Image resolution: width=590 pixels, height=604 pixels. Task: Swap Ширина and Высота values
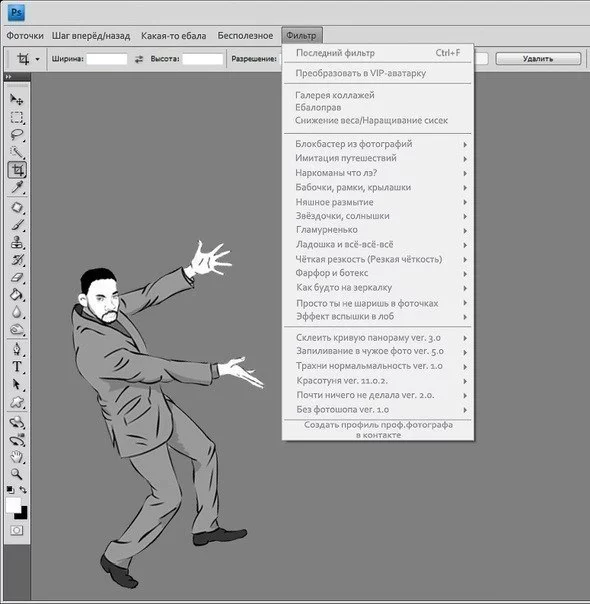(139, 59)
